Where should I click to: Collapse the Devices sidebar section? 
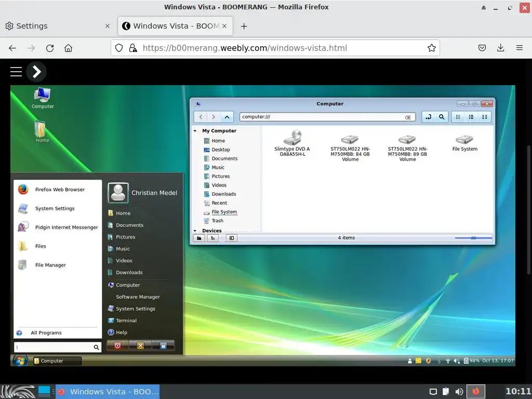click(x=195, y=231)
